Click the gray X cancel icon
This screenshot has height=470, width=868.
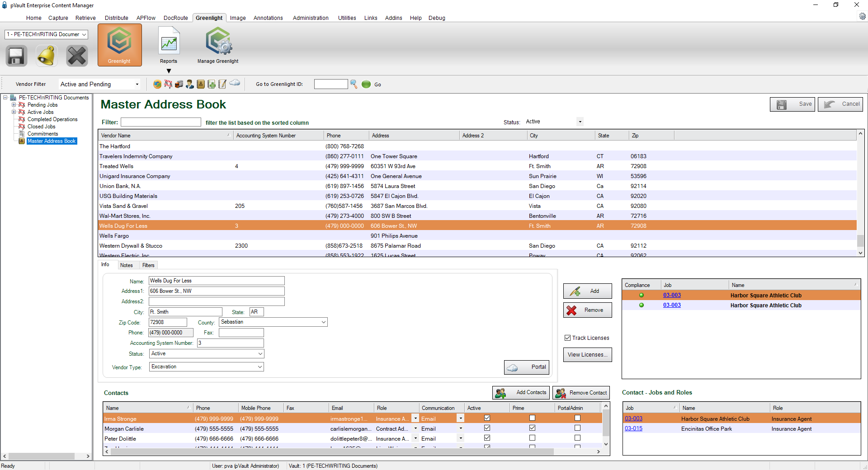(x=77, y=56)
